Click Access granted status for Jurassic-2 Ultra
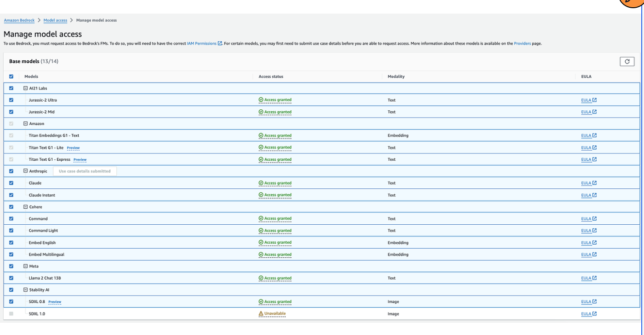The image size is (644, 335). coord(275,100)
